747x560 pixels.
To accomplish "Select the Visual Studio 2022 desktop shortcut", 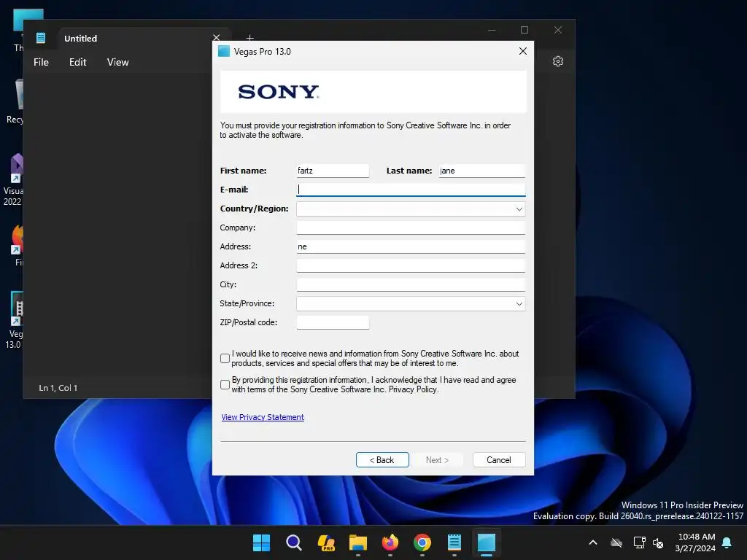I will (x=13, y=179).
